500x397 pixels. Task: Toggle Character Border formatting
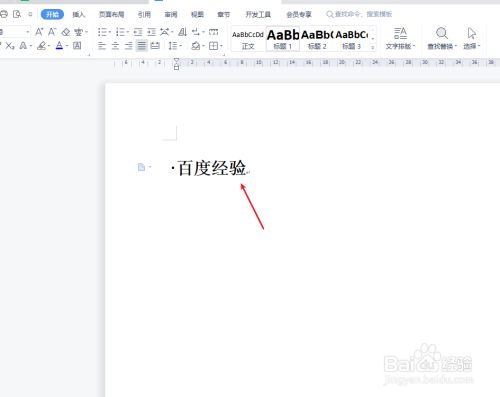(77, 46)
